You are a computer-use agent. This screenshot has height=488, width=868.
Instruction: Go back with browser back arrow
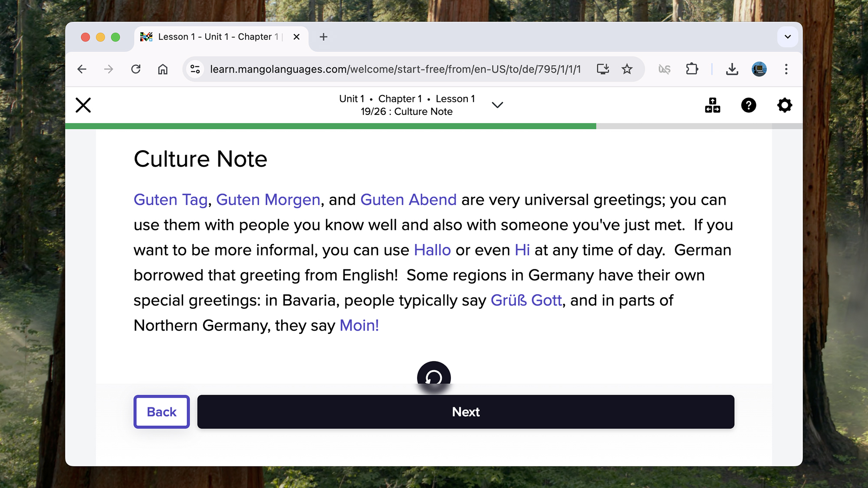82,69
